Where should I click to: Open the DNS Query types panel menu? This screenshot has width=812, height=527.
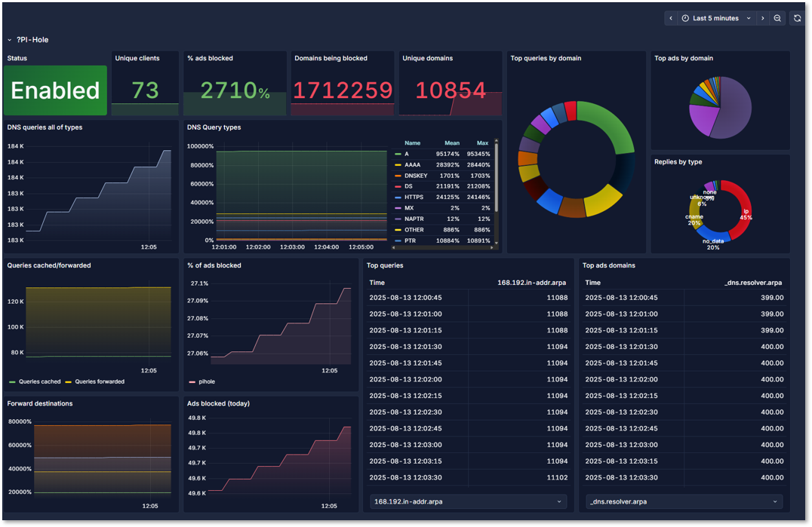click(x=215, y=127)
